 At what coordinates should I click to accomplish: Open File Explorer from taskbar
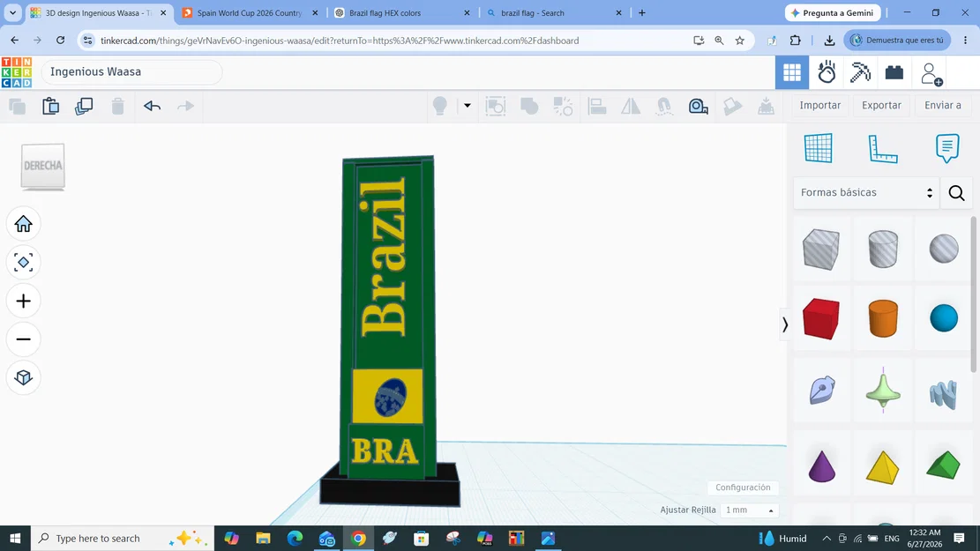click(263, 538)
